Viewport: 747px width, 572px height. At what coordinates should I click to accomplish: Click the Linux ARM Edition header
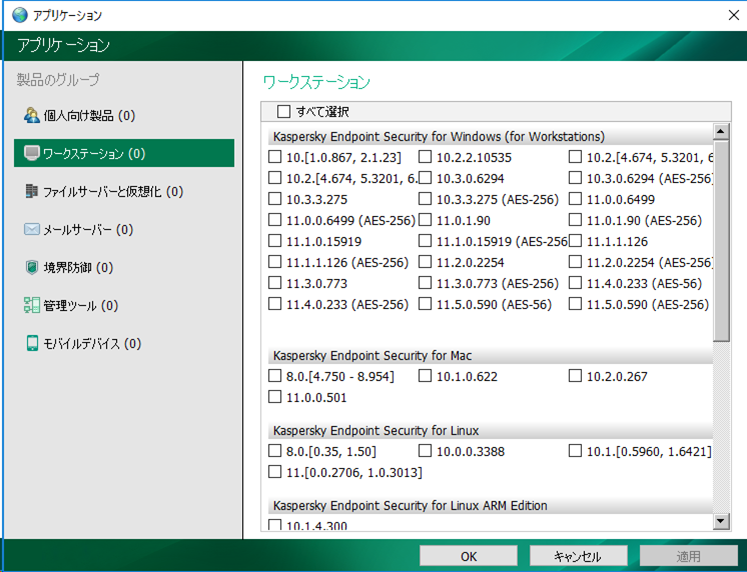tap(490, 505)
